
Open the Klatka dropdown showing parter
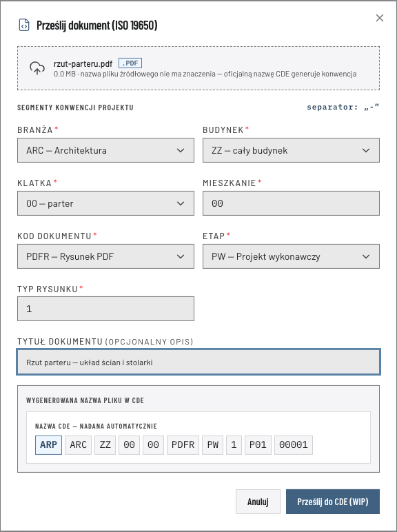click(x=106, y=203)
